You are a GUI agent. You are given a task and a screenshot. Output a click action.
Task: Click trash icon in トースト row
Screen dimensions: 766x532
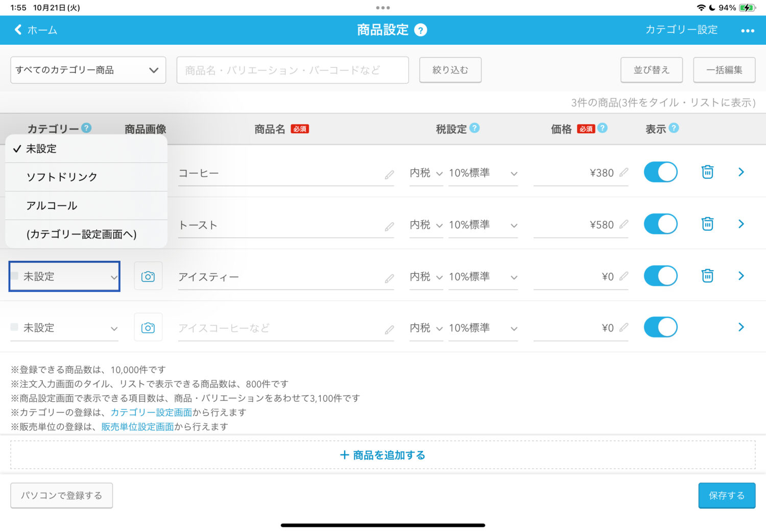point(707,224)
